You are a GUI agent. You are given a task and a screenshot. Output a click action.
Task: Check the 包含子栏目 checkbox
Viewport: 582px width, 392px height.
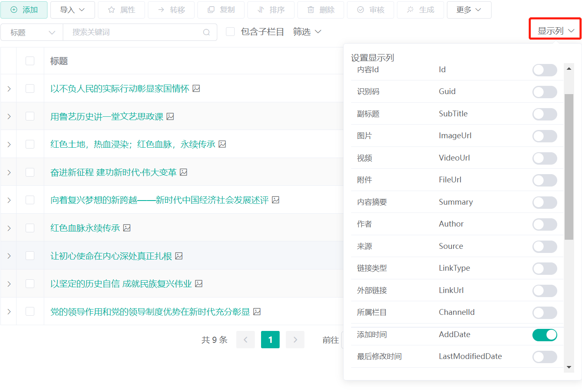point(230,32)
